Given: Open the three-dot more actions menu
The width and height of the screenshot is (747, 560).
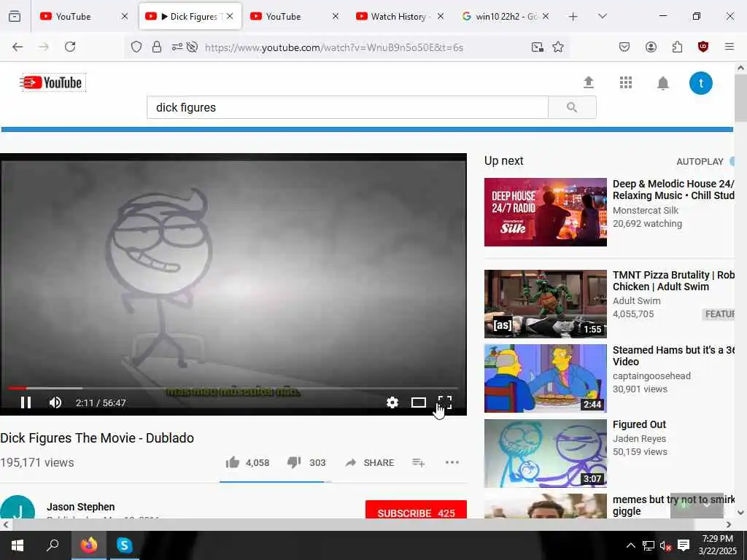Looking at the screenshot, I should [x=452, y=462].
